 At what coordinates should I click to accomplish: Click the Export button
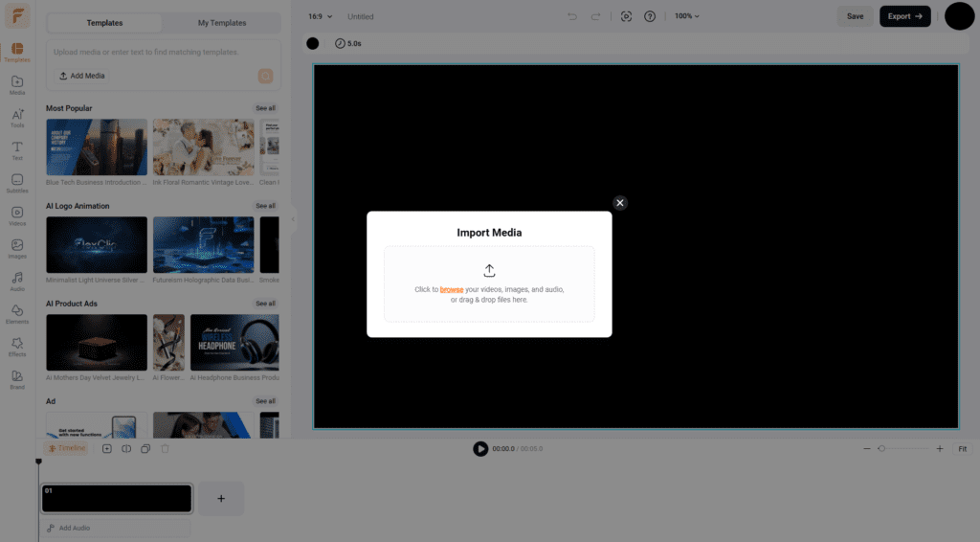[x=905, y=16]
